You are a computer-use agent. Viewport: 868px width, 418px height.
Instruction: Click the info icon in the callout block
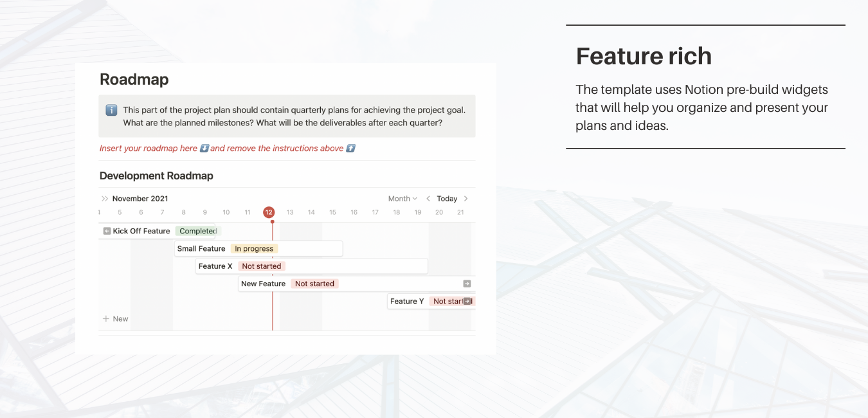point(111,110)
